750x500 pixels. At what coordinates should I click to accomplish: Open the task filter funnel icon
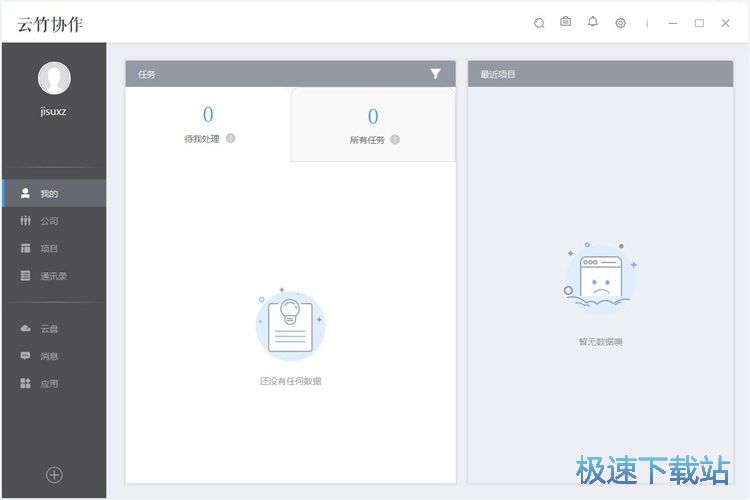[435, 74]
